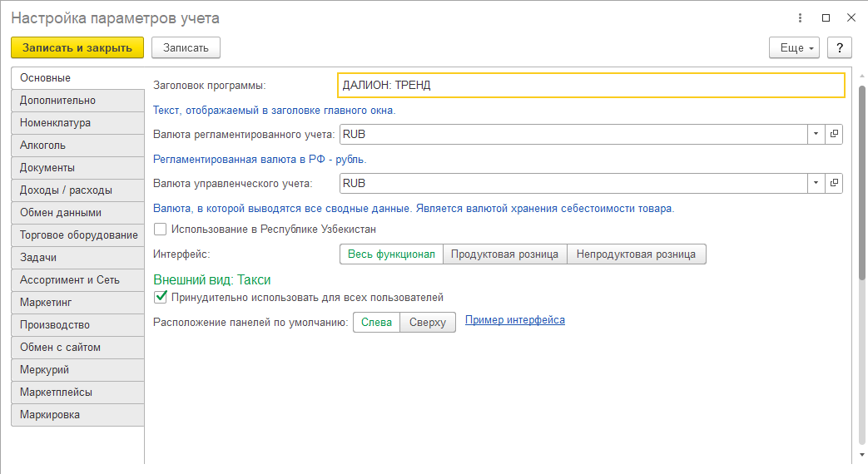Screen dimensions: 868x474
Task: Click the Заголовок программы text field
Action: (x=591, y=86)
